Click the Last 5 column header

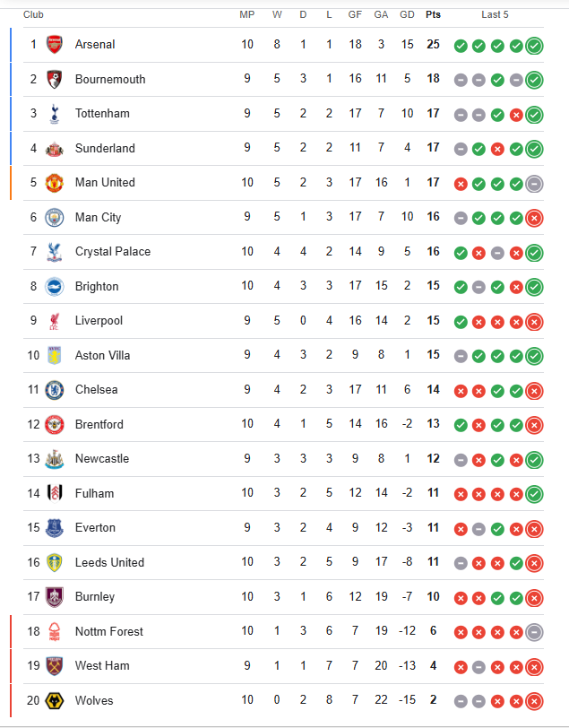pyautogui.click(x=495, y=14)
